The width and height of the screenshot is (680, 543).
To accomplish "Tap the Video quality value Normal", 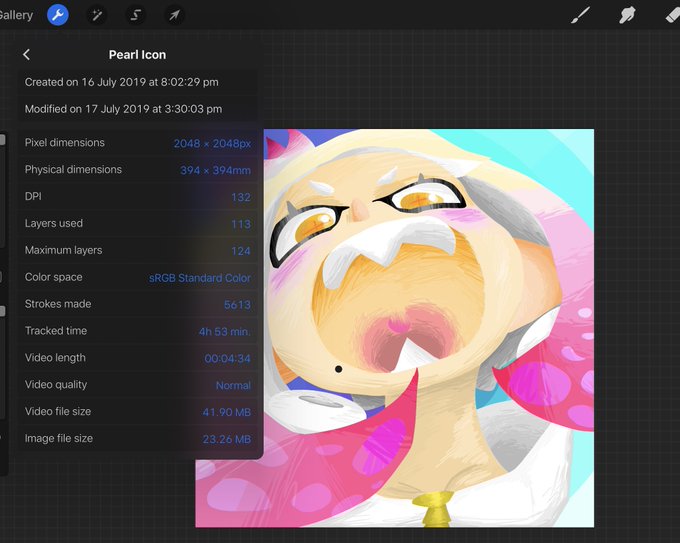I will [x=233, y=385].
